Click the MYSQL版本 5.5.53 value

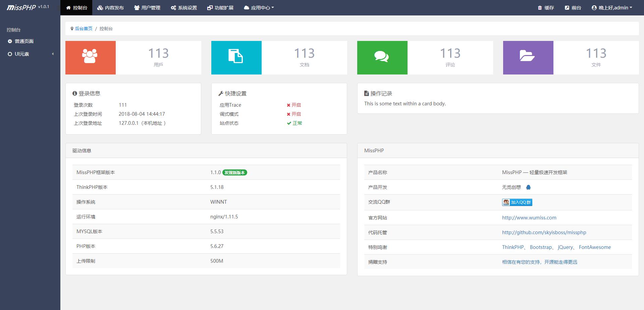click(x=217, y=231)
